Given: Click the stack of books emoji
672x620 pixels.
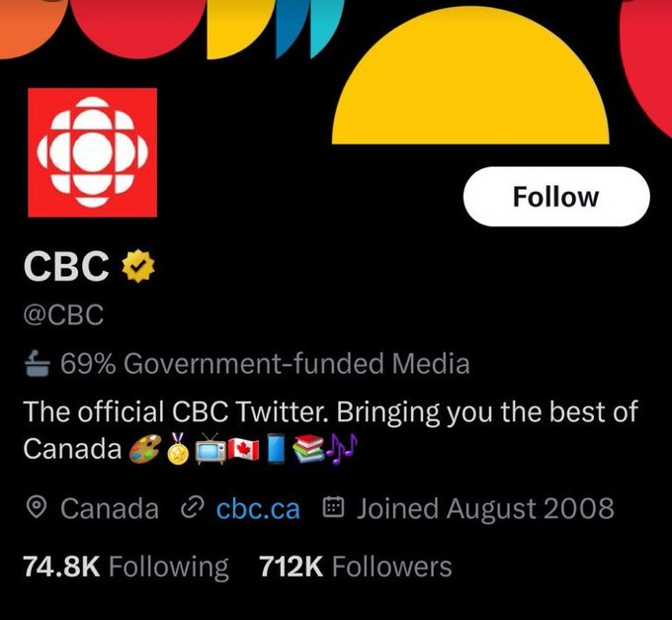Looking at the screenshot, I should 307,450.
